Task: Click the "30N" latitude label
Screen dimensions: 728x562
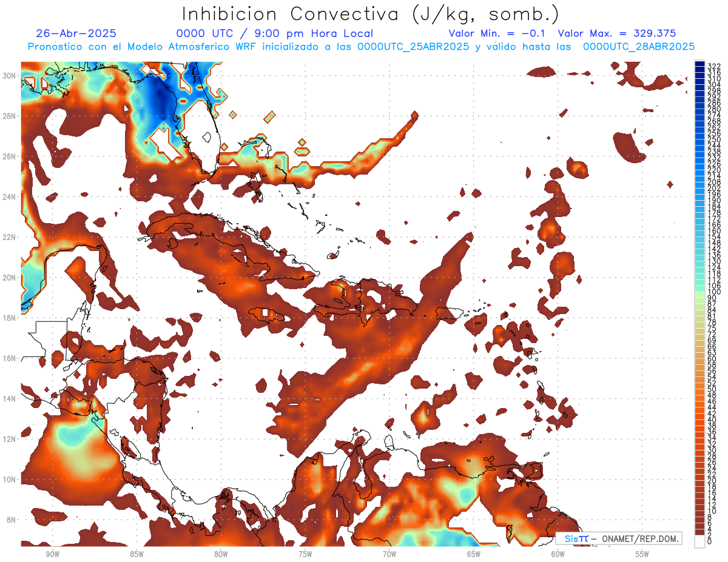Action: pos(10,76)
